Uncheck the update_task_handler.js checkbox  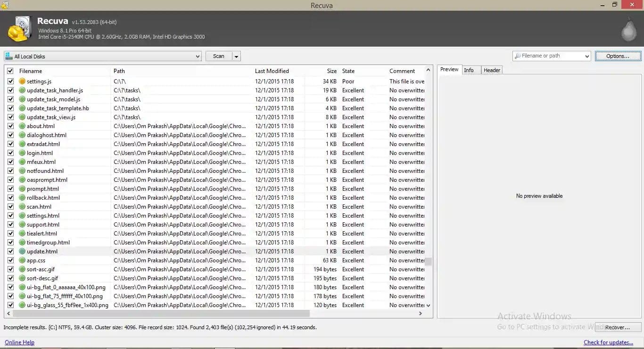coord(10,90)
